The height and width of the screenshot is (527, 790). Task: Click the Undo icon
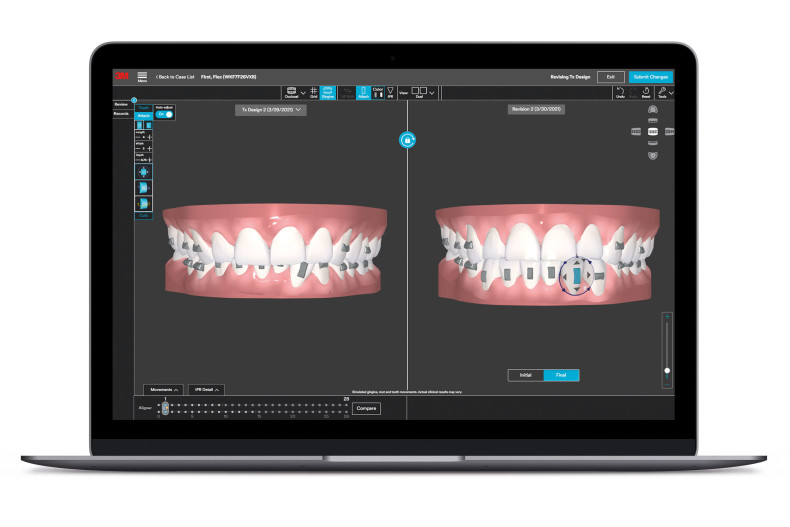tap(620, 92)
